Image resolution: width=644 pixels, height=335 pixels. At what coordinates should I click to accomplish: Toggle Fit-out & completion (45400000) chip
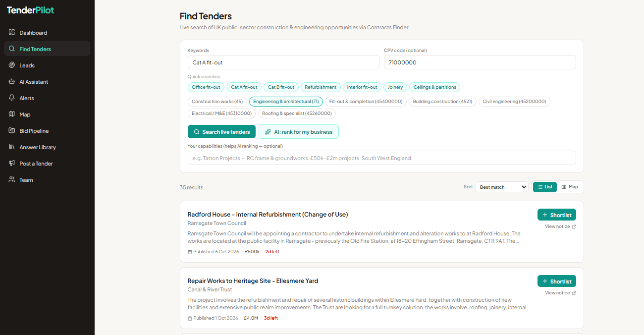(x=366, y=102)
